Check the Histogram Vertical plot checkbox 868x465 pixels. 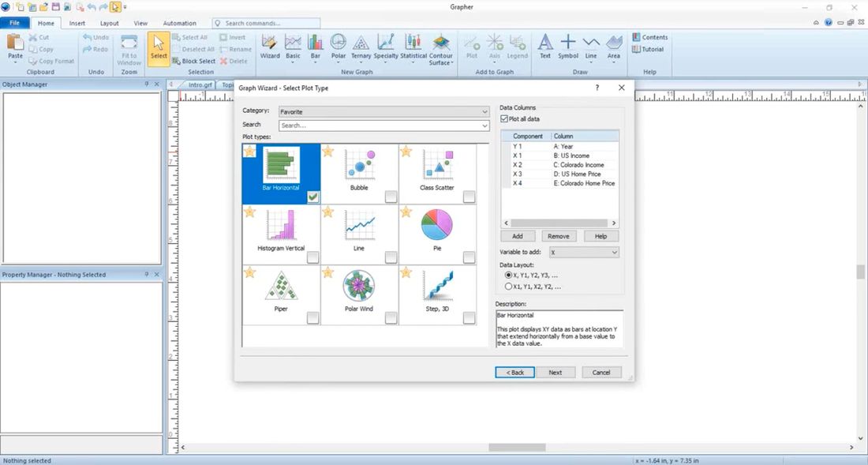click(x=312, y=257)
